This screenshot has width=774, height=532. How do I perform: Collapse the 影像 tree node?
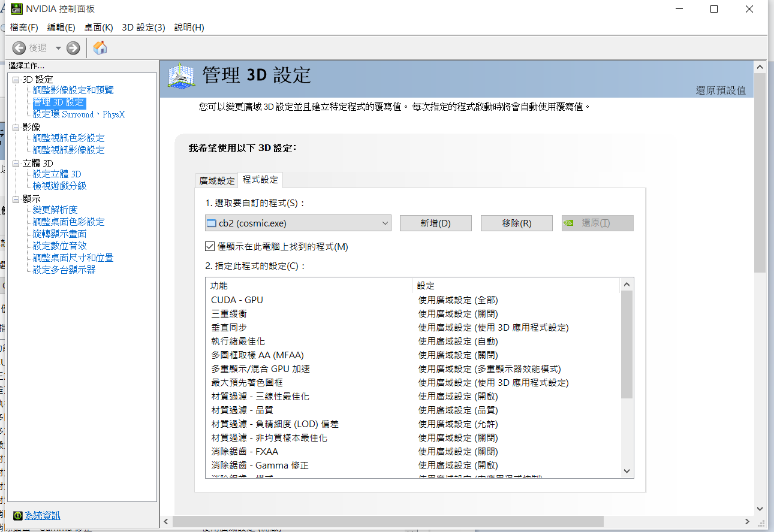pyautogui.click(x=16, y=127)
